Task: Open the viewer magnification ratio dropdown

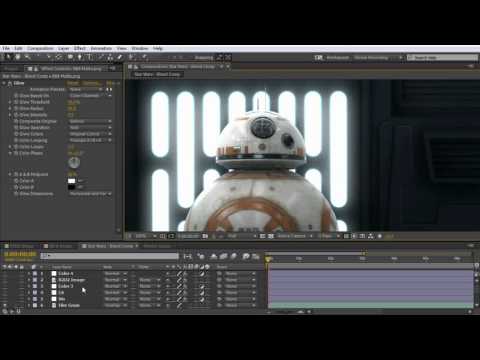Action: click(x=145, y=236)
